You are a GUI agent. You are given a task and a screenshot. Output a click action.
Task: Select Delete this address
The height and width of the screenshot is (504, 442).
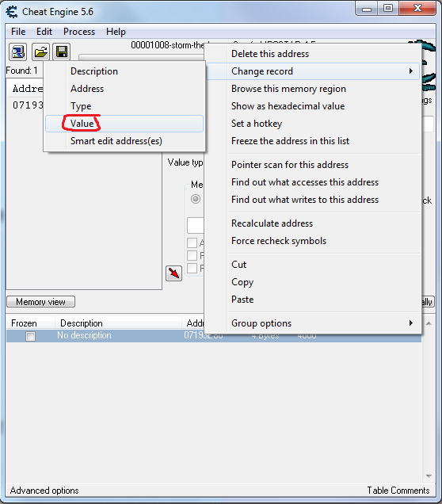313,54
